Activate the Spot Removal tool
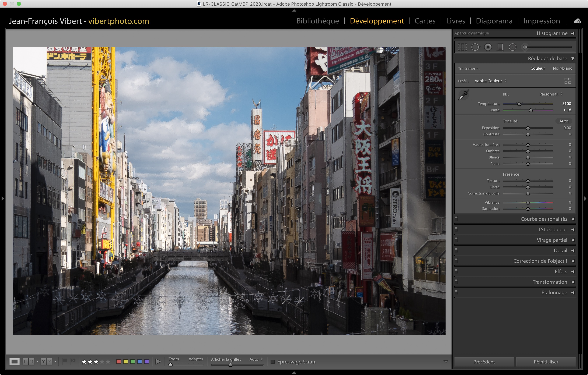The height and width of the screenshot is (375, 588). pos(475,47)
